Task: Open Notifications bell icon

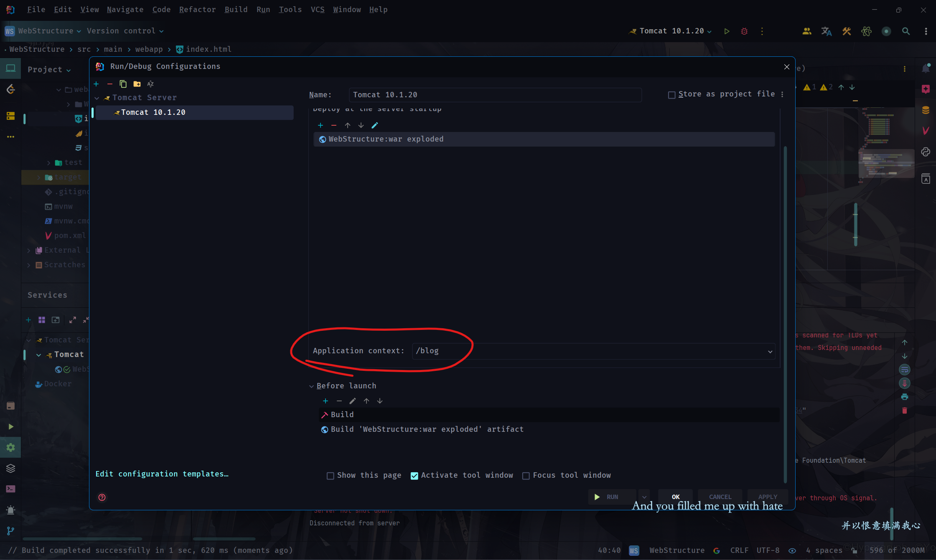Action: (x=926, y=68)
